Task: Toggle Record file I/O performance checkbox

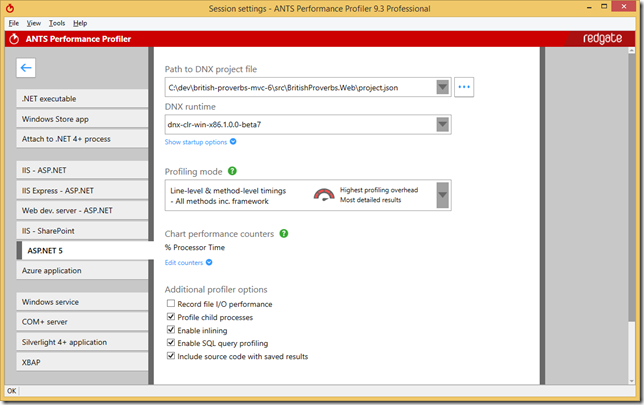Action: [171, 304]
